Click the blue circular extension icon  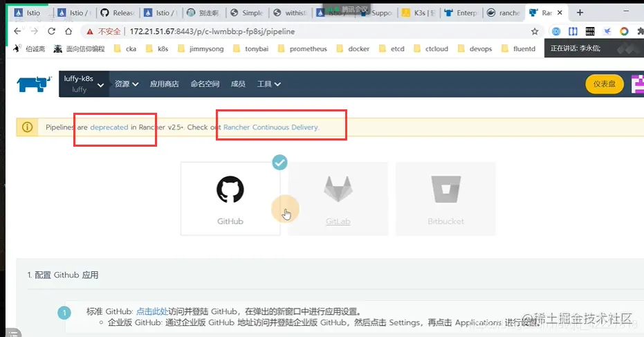pos(555,31)
